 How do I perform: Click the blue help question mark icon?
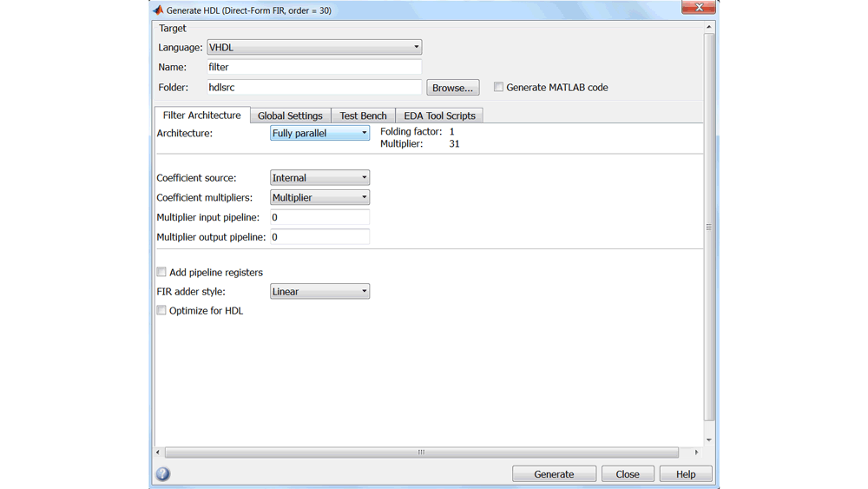(x=163, y=474)
